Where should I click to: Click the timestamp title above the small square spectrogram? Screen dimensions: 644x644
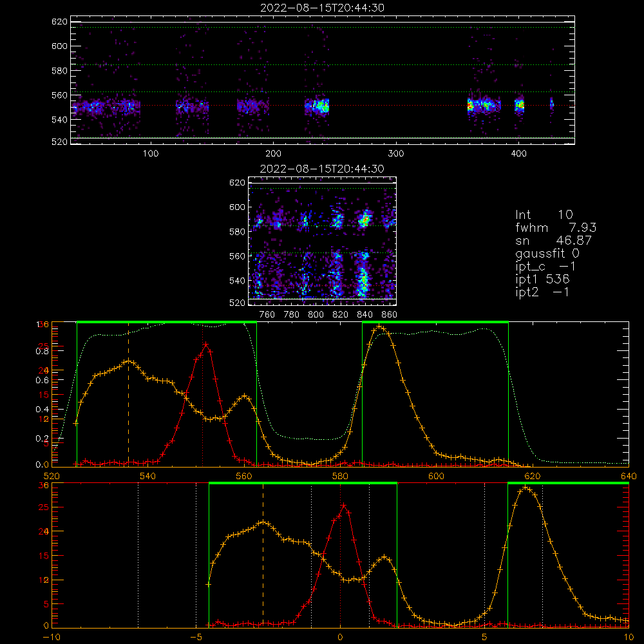tap(322, 169)
